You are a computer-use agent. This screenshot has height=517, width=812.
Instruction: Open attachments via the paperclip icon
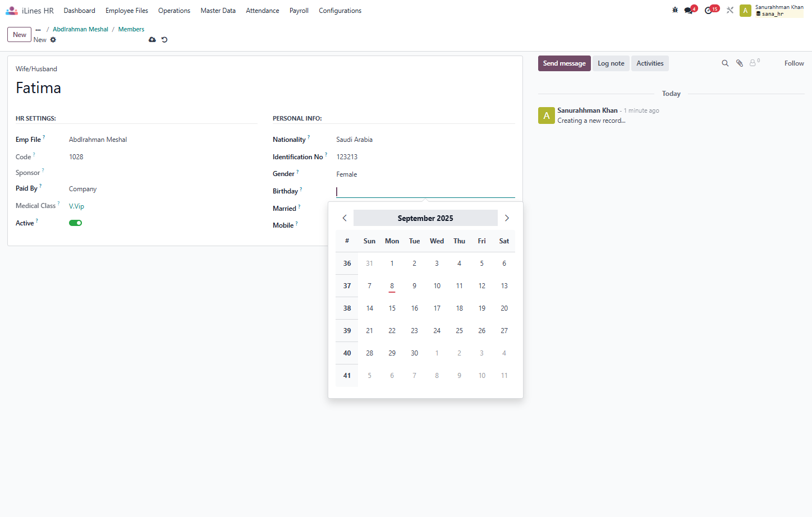(x=740, y=63)
